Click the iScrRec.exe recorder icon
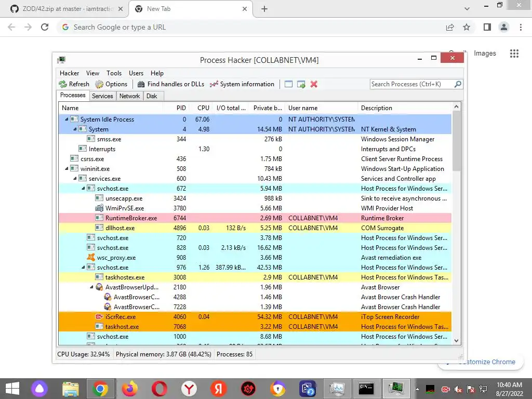 pyautogui.click(x=99, y=316)
